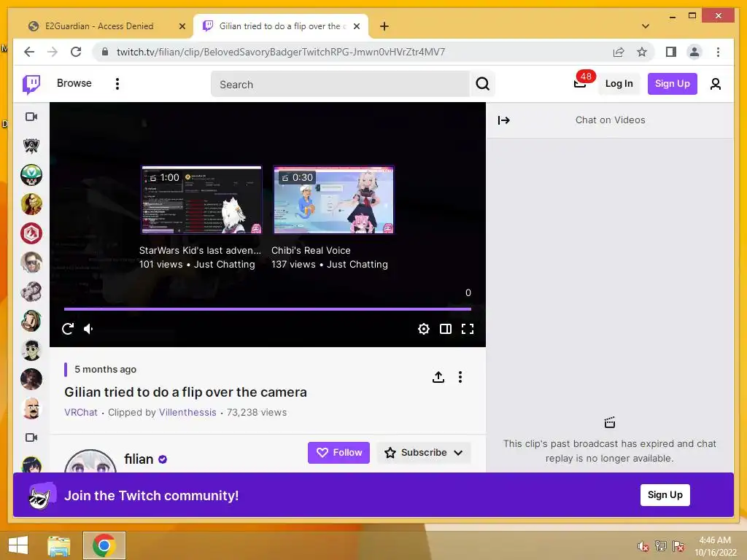The height and width of the screenshot is (560, 747).
Task: Open File Explorer from the taskbar
Action: (x=59, y=545)
